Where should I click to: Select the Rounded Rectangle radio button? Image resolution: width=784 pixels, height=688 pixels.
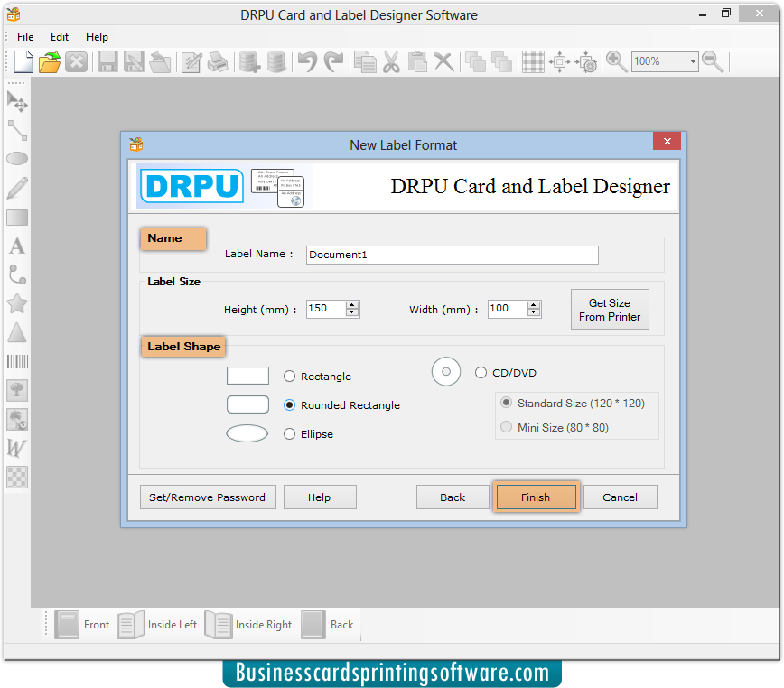[x=290, y=405]
